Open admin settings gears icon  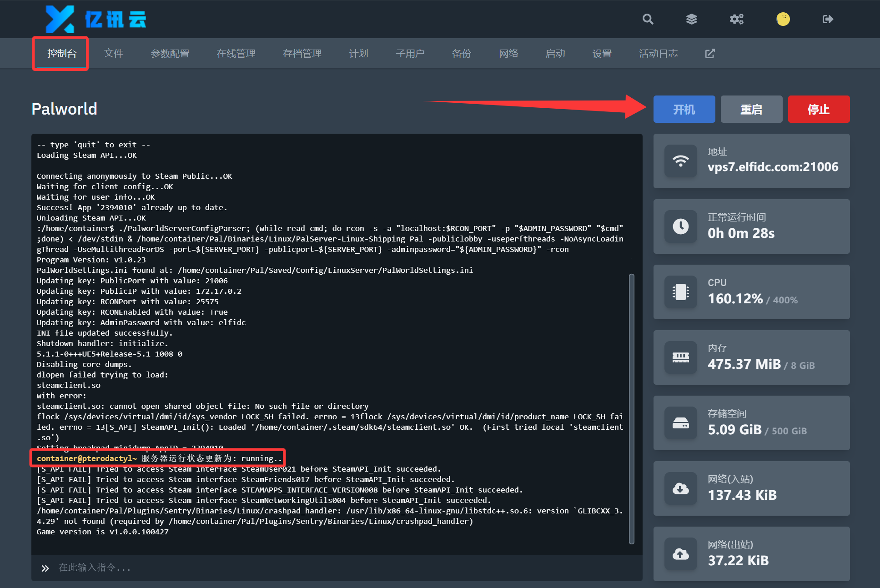(736, 19)
